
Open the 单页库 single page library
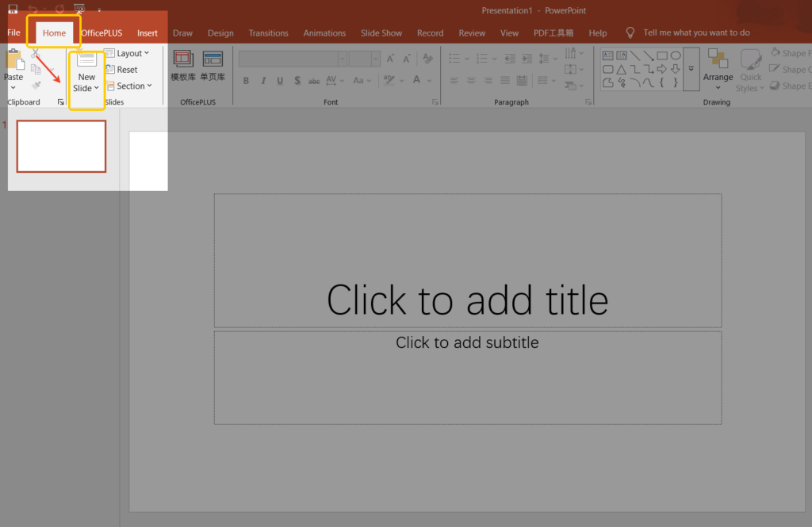coord(212,65)
